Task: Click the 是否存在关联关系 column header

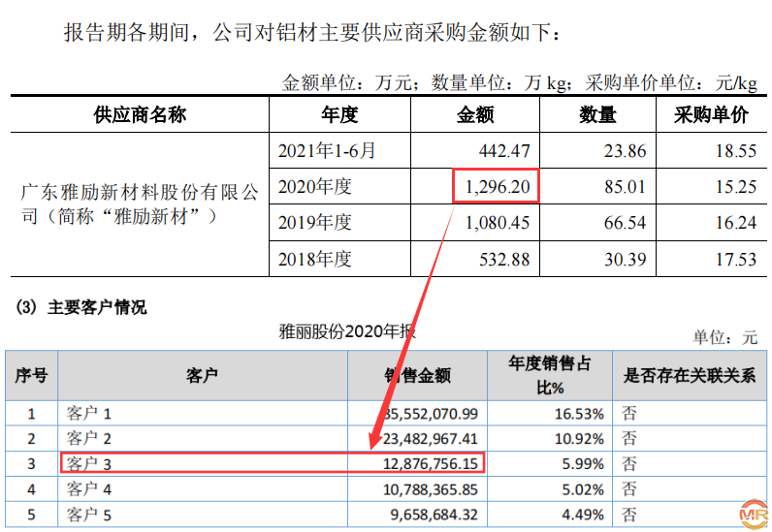Action: click(x=690, y=375)
